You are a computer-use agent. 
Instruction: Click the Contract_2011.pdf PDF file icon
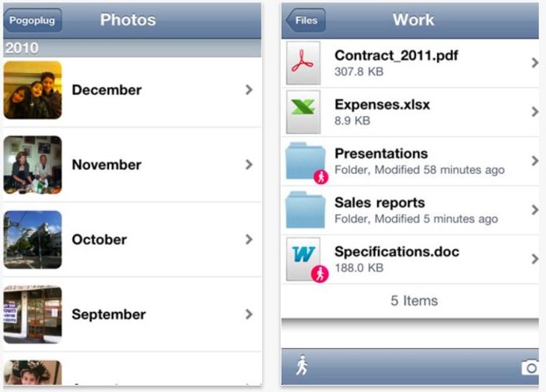coord(303,62)
